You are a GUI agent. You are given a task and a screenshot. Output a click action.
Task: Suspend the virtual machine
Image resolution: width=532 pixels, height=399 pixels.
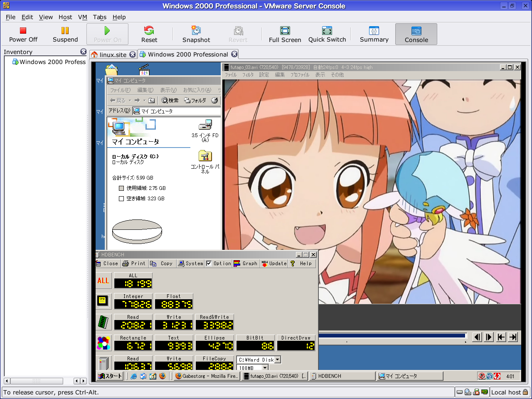(x=65, y=34)
